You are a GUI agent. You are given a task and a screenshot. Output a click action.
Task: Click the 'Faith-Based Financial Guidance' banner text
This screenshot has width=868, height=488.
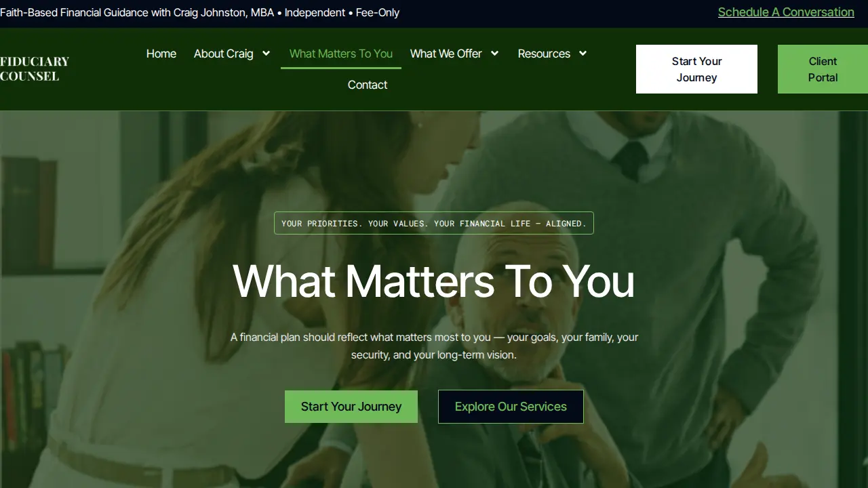pos(200,12)
